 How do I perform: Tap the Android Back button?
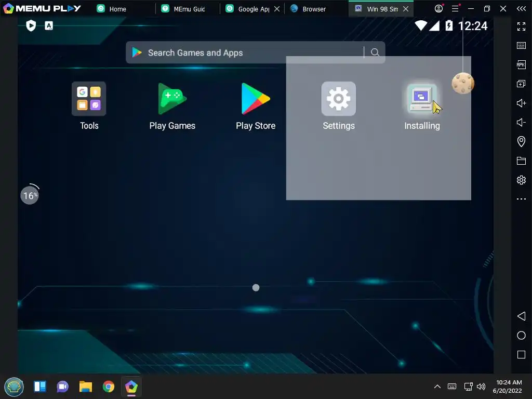pos(521,316)
